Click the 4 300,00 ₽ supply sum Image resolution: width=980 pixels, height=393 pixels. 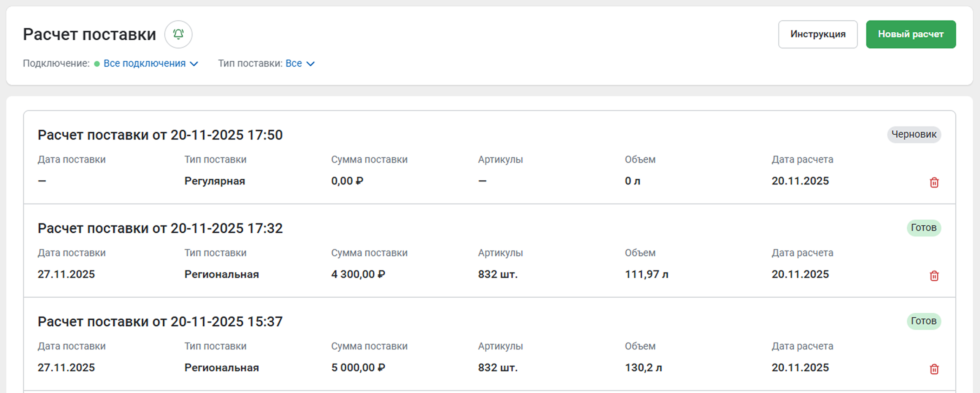[x=358, y=274]
